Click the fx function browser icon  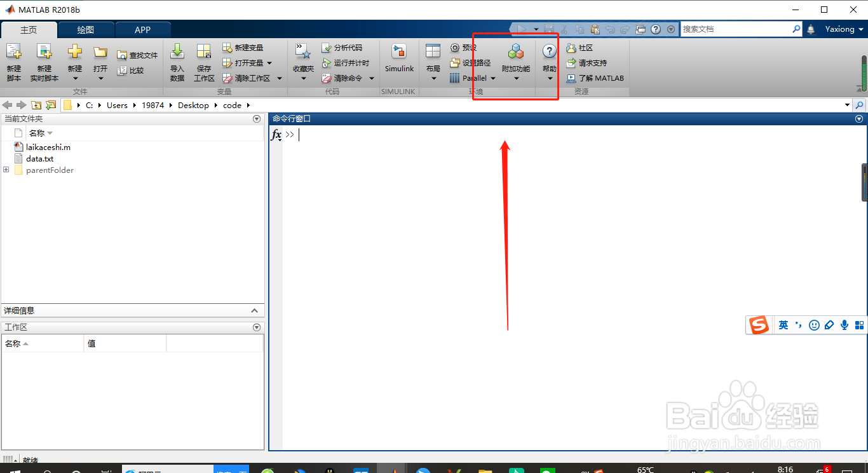276,135
